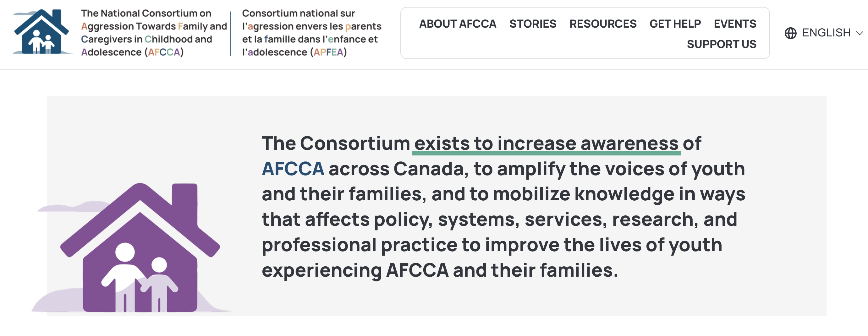
Task: Click the English consortium name header text
Action: point(154,33)
